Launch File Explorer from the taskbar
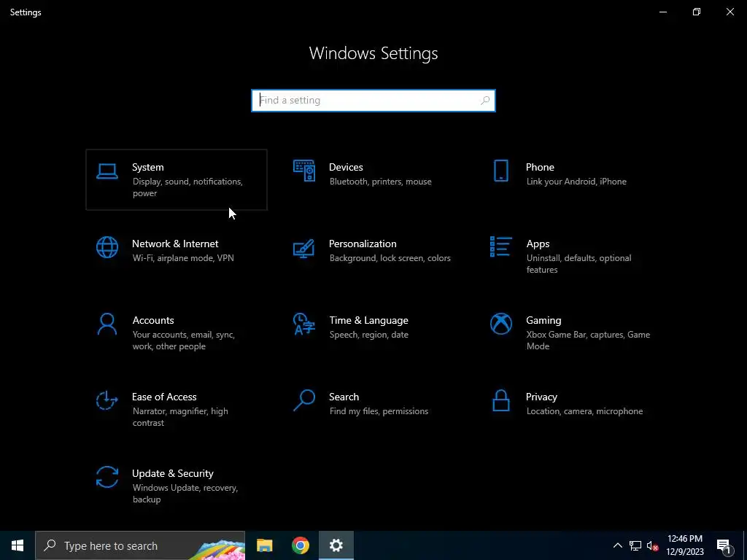The width and height of the screenshot is (747, 560). 264,545
